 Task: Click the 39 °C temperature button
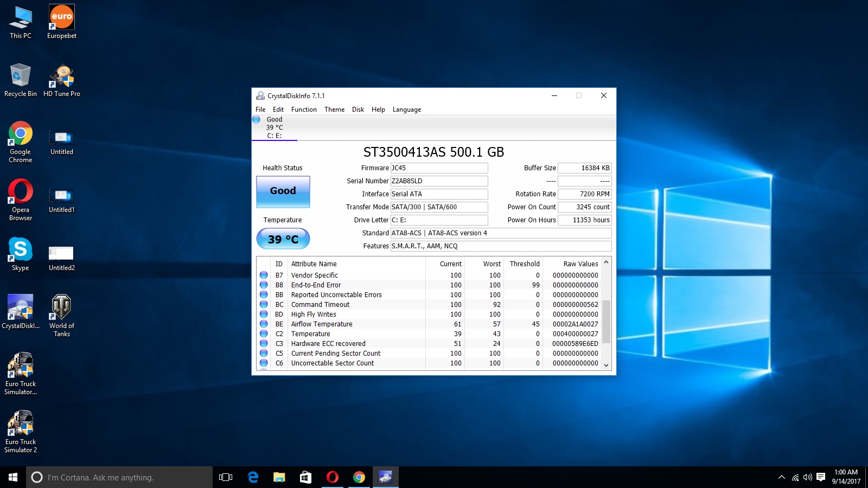[x=283, y=239]
